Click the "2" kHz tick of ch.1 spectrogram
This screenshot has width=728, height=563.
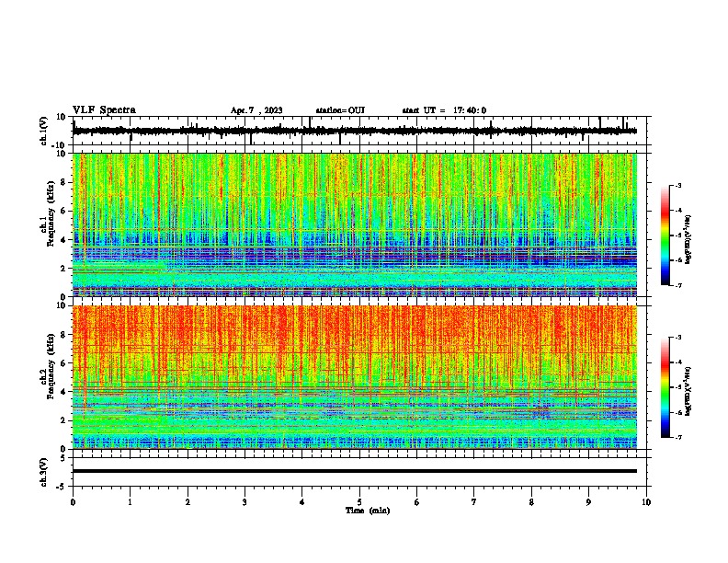pyautogui.click(x=63, y=269)
